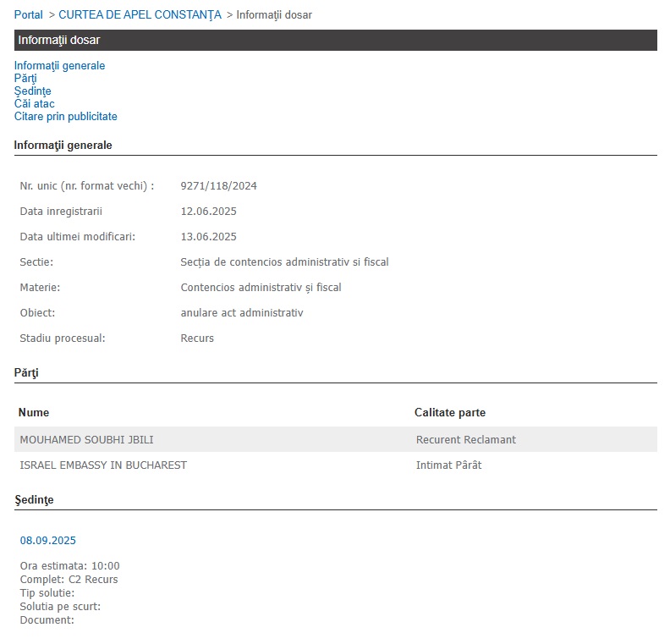Jump to Informații generale anchor link
670x644 pixels.
coord(59,65)
